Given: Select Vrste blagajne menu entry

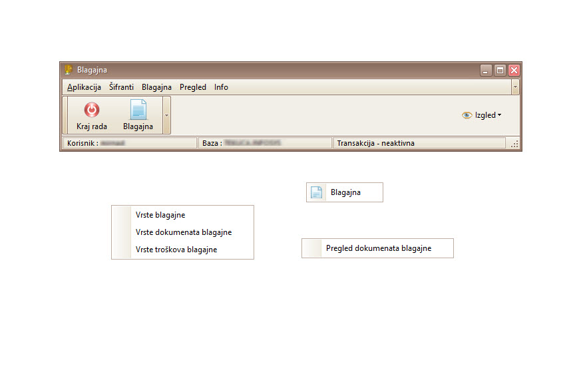Looking at the screenshot, I should point(183,215).
